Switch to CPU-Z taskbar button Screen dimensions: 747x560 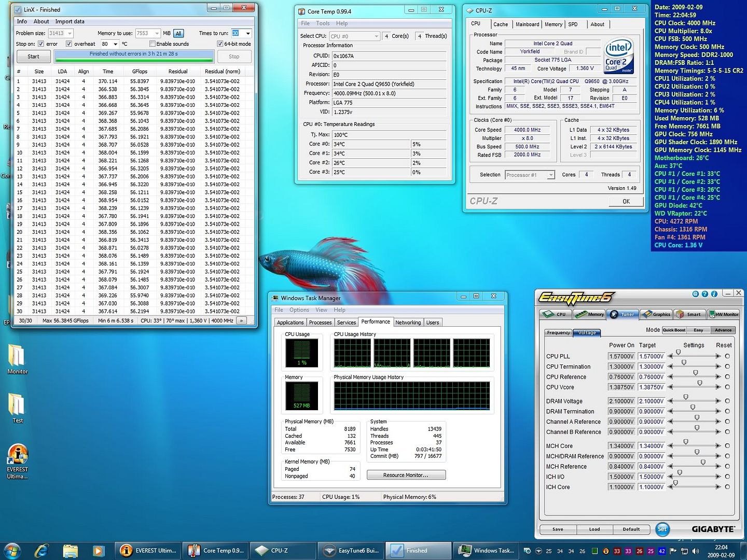click(283, 550)
